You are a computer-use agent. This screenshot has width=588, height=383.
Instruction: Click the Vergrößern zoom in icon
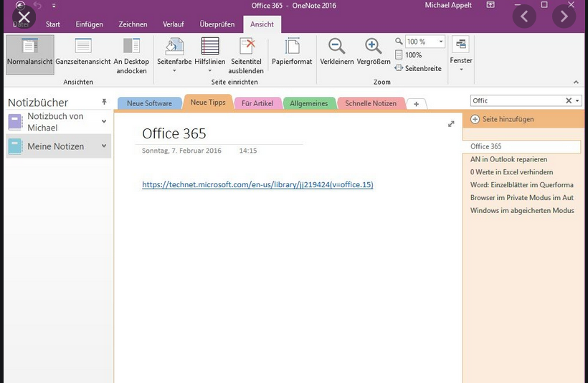click(373, 46)
